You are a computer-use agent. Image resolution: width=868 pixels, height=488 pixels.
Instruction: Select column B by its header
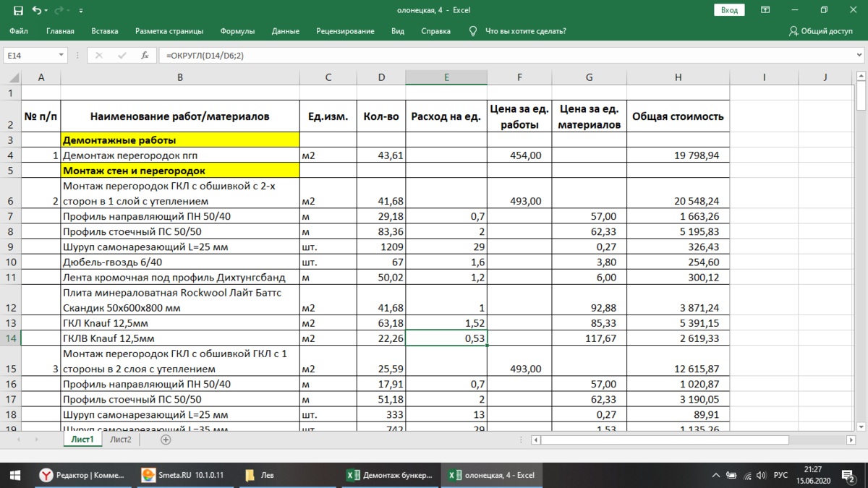[x=180, y=77]
